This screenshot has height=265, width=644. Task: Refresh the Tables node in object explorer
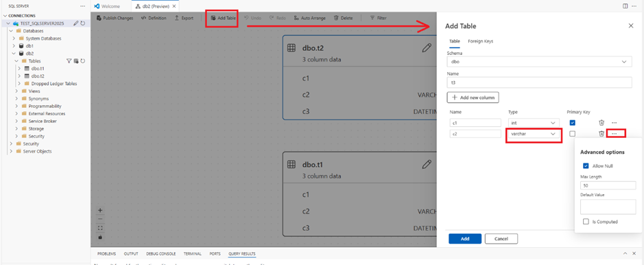click(x=82, y=61)
